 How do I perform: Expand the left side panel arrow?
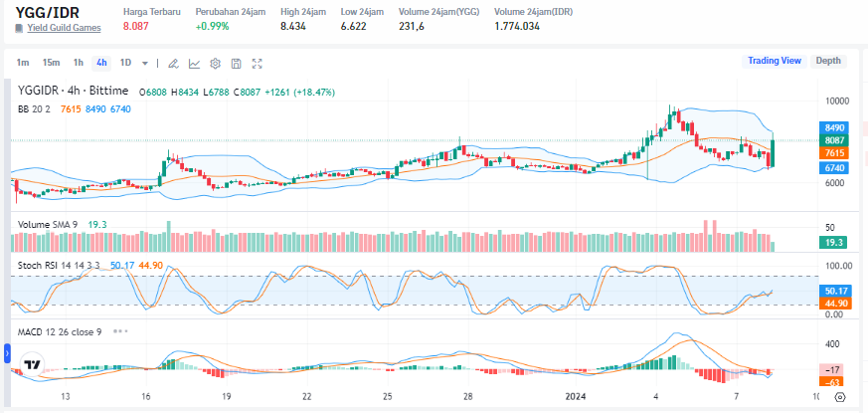pyautogui.click(x=7, y=353)
